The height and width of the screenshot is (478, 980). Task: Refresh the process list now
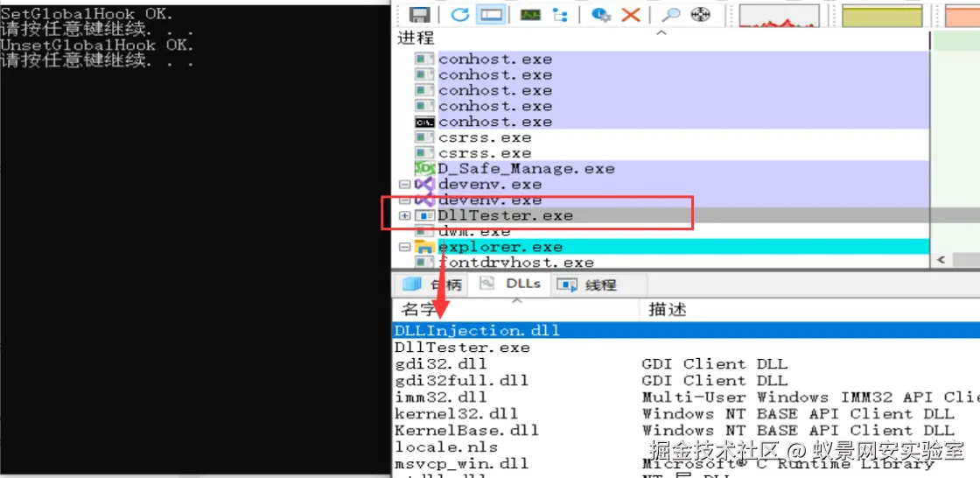point(460,14)
